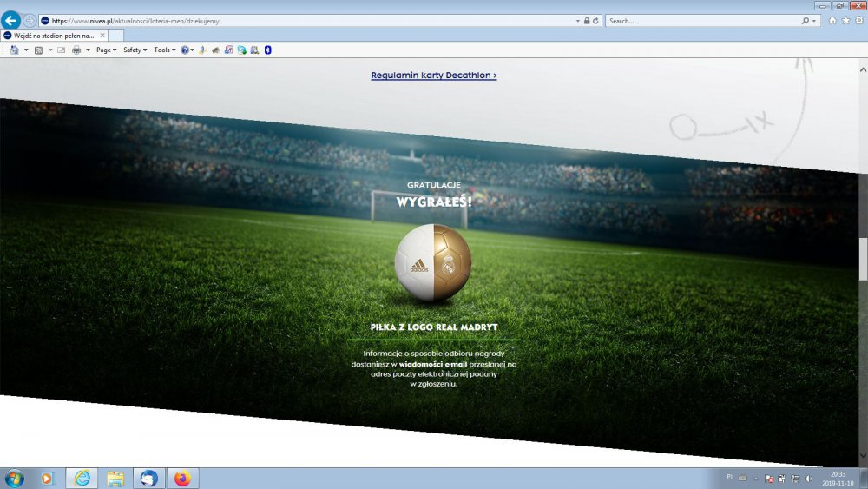The image size is (868, 489).
Task: Open Favorites star icon
Action: (x=845, y=20)
